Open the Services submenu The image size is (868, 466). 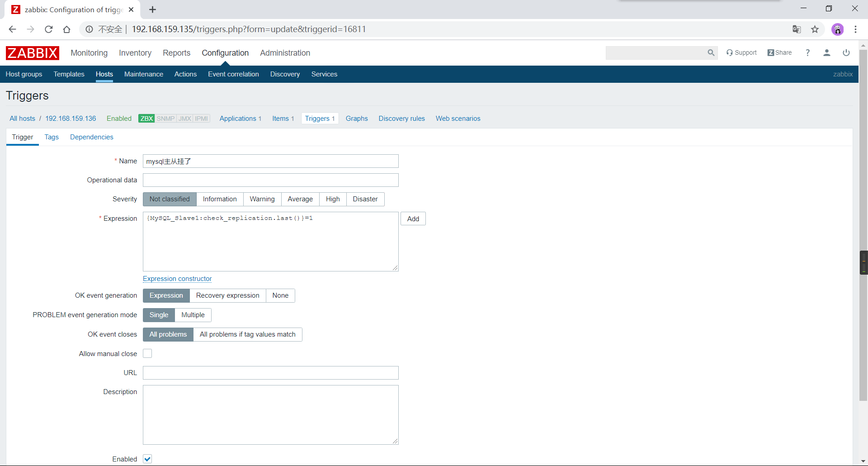click(x=324, y=74)
